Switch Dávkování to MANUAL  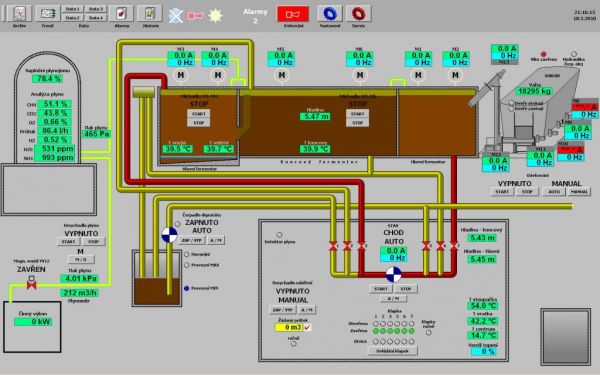tap(579, 191)
